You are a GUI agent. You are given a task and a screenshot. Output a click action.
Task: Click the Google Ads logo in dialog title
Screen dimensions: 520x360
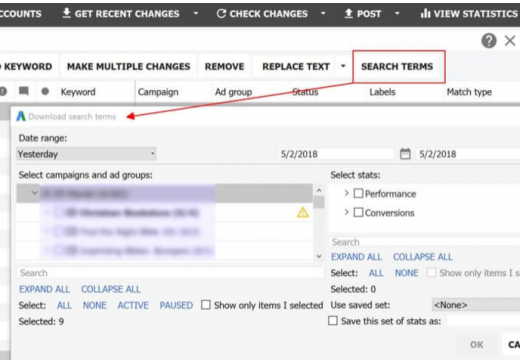[x=21, y=116]
